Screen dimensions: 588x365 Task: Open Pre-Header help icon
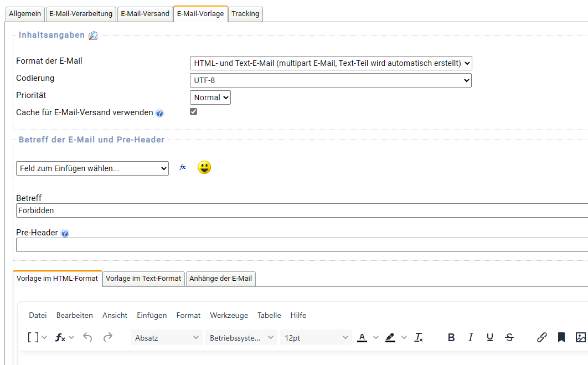tap(65, 234)
